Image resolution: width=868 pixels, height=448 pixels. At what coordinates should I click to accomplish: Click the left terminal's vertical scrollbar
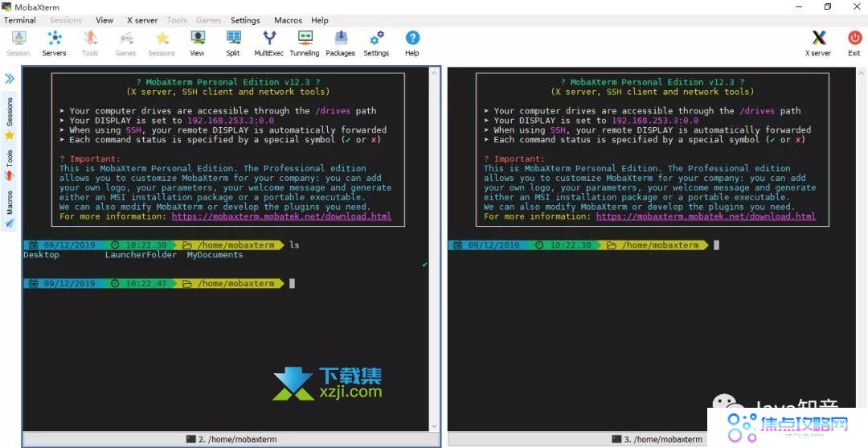click(434, 249)
